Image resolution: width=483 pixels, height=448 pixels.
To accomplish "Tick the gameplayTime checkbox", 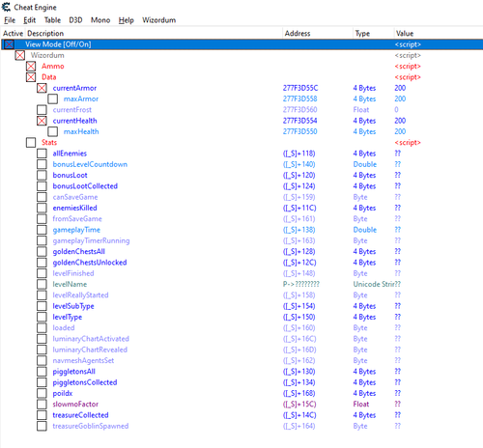I will pyautogui.click(x=42, y=230).
